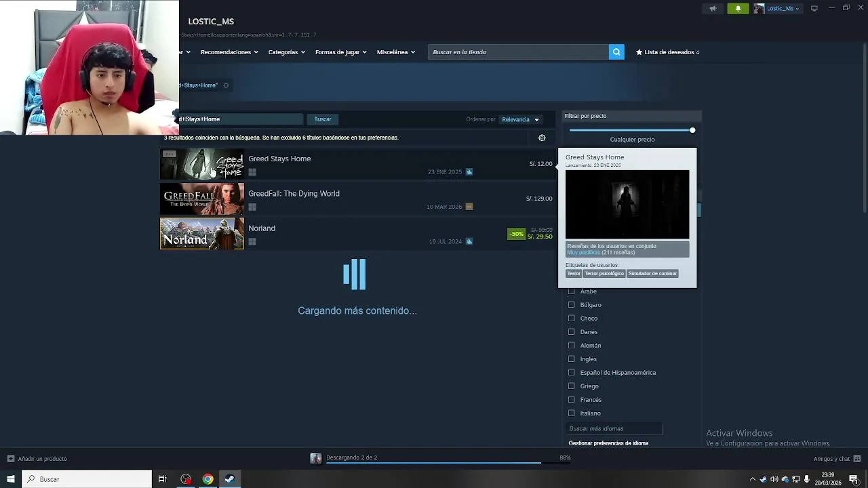Click the Gestionar preferencias de idioma link
The height and width of the screenshot is (488, 868).
coord(608,443)
